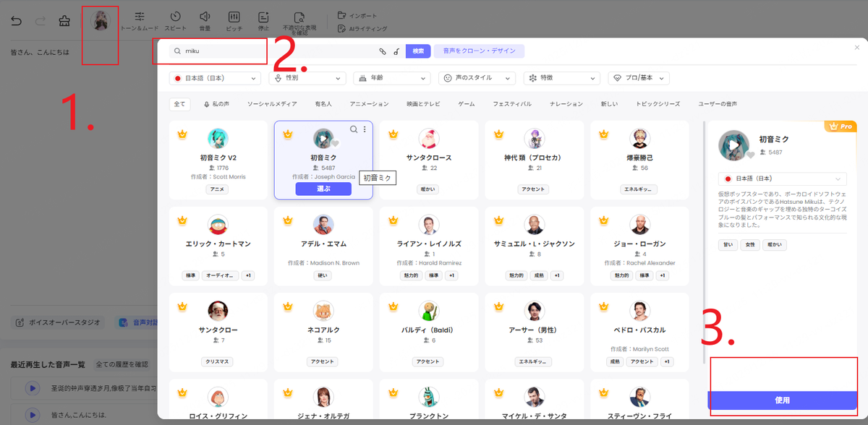This screenshot has width=868, height=425.
Task: Open the スピード speed control
Action: [175, 21]
